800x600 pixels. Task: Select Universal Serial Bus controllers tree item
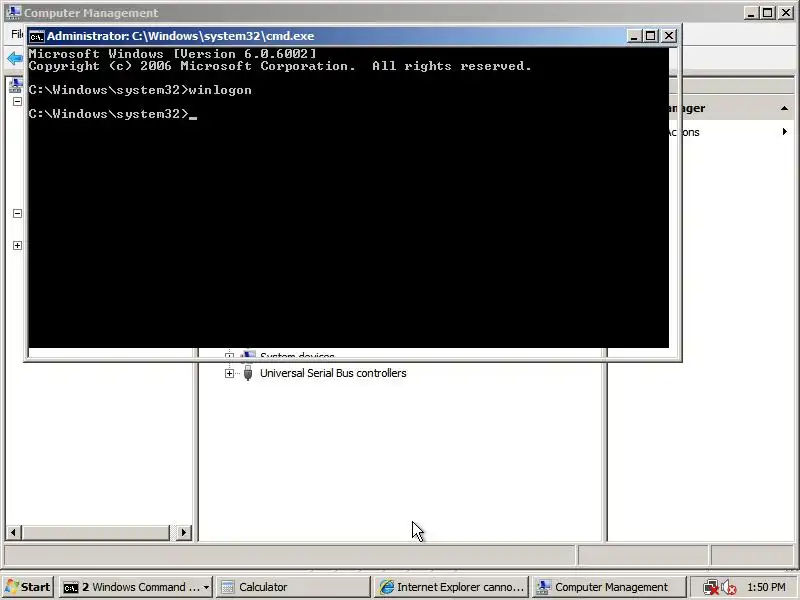(x=333, y=373)
